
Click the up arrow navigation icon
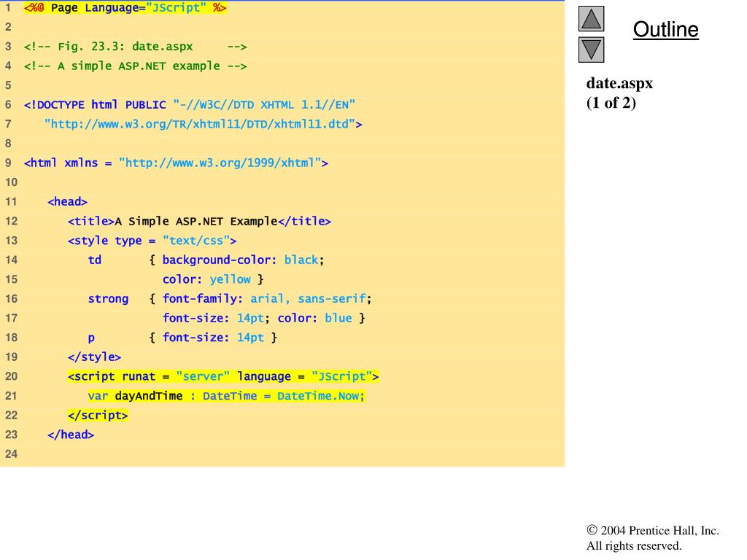(591, 19)
